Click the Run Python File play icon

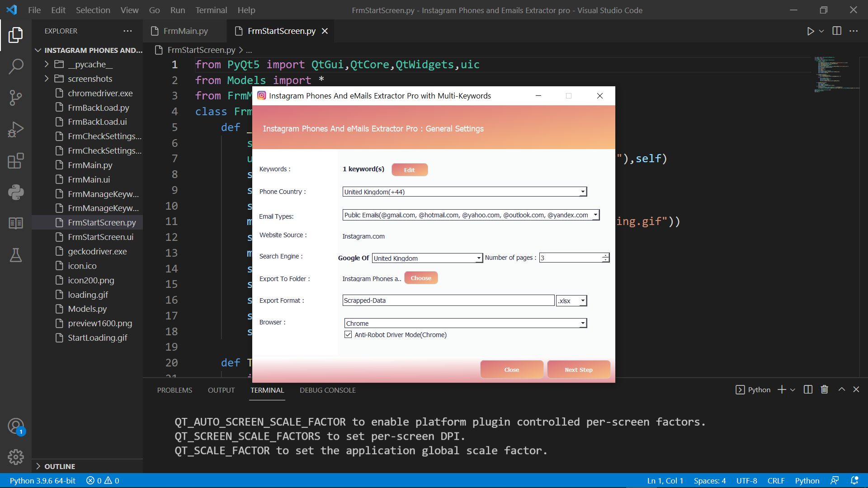coord(810,31)
